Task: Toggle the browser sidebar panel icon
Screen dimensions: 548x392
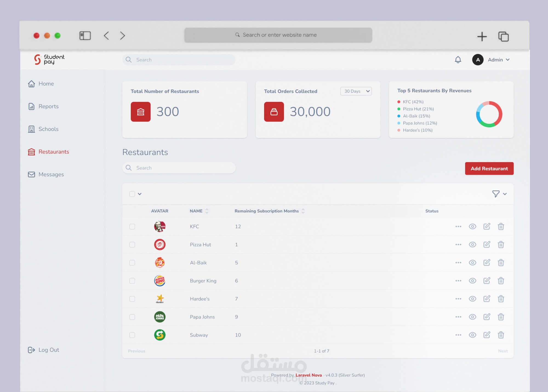Action: click(x=85, y=36)
